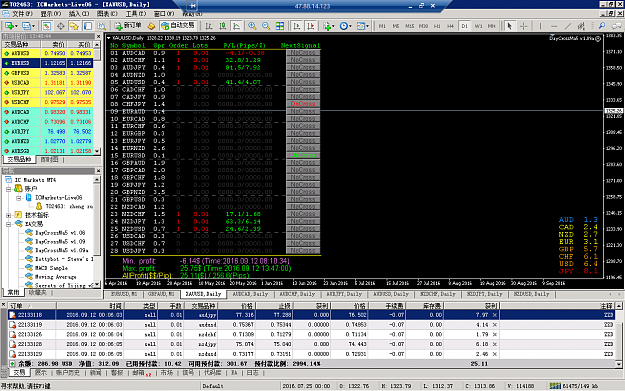Toggle the Navigator star-folder icon
The height and width of the screenshot is (391, 625).
click(x=74, y=26)
